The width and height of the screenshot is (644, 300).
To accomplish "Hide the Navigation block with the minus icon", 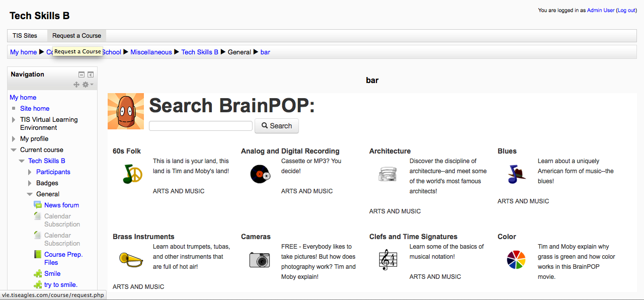I will point(82,74).
